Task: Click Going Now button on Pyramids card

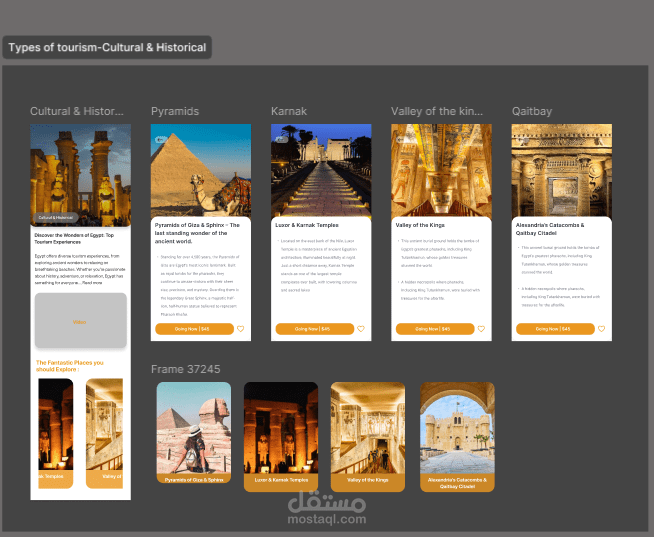Action: 194,329
